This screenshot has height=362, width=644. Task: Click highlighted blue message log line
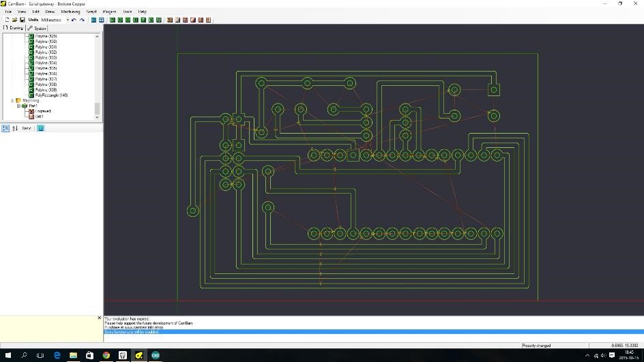[374, 331]
